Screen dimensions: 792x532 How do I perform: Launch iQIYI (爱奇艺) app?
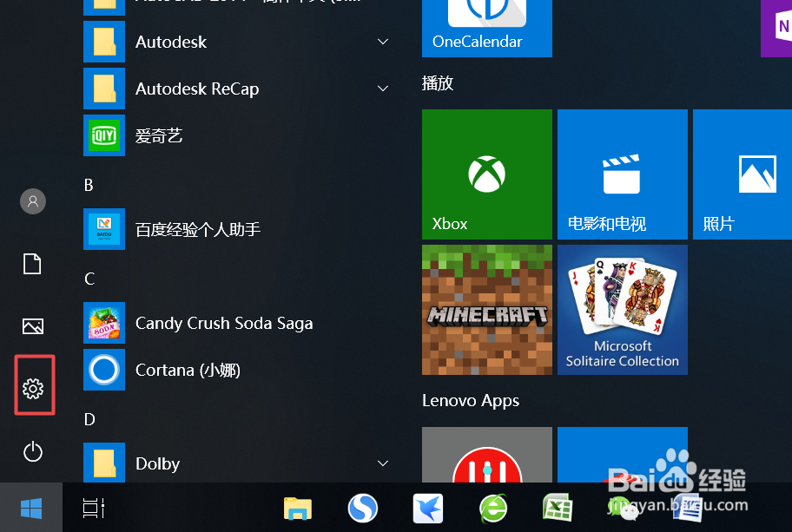click(237, 135)
